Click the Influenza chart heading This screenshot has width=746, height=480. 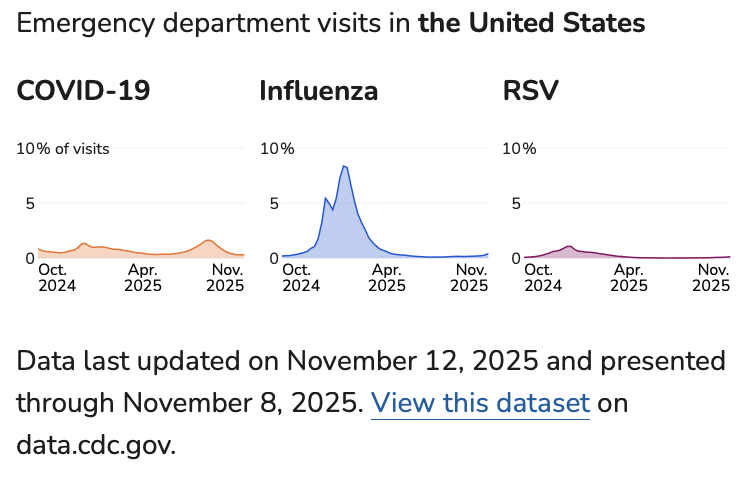tap(319, 92)
